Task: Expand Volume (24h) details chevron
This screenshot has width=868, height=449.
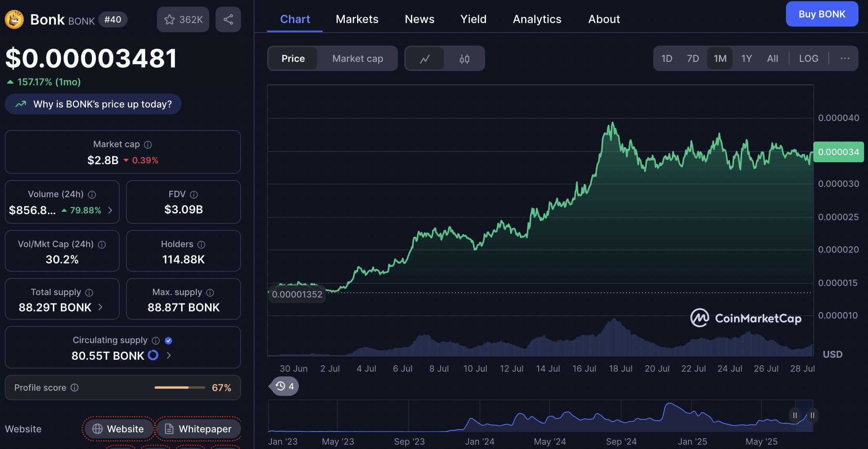Action: pyautogui.click(x=110, y=210)
